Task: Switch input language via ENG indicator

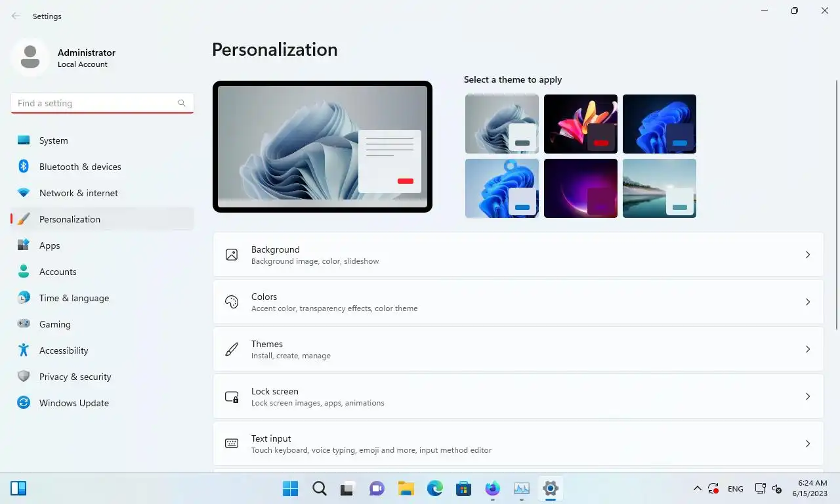Action: click(736, 489)
